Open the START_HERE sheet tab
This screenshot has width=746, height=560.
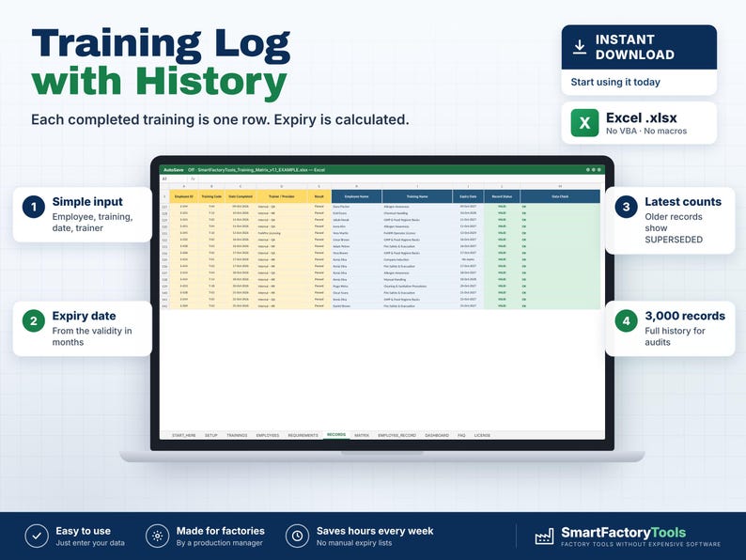pos(183,435)
